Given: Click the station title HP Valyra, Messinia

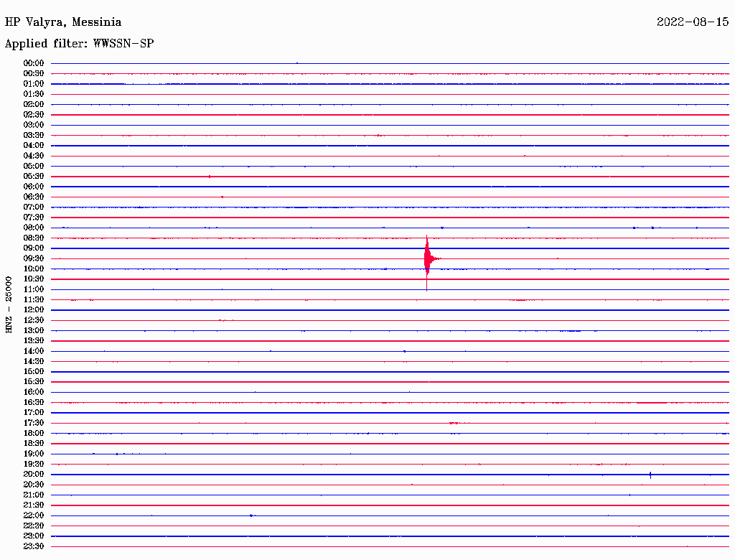Looking at the screenshot, I should point(63,22).
